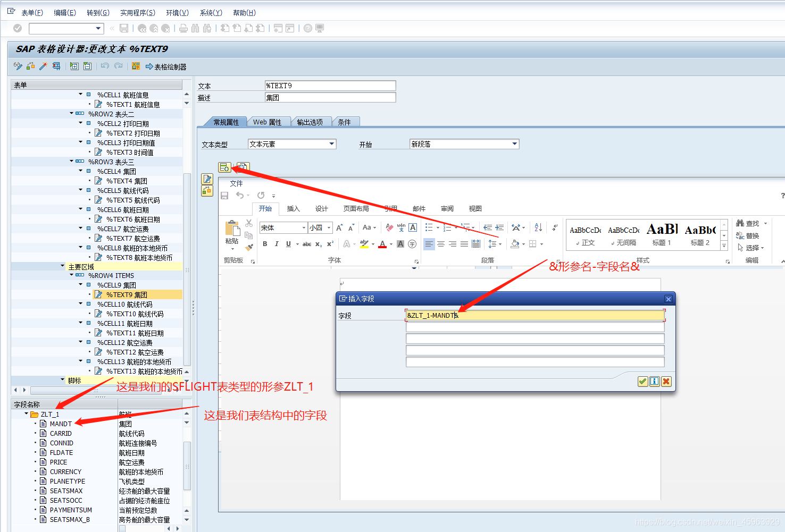This screenshot has width=785, height=532.
Task: Open the 宋体 font name dropdown
Action: click(x=304, y=227)
